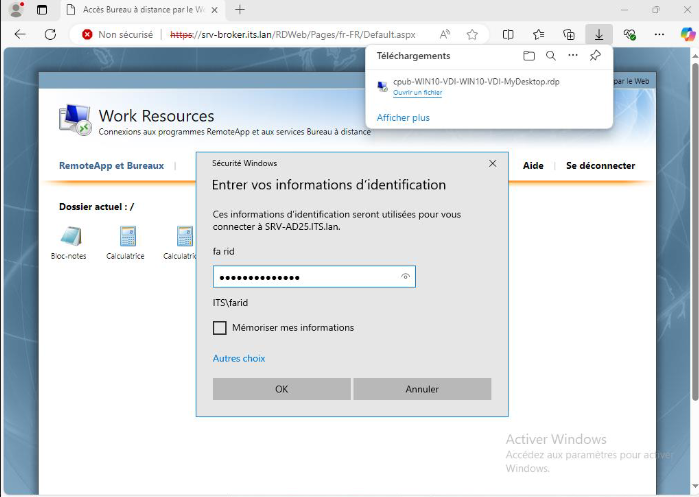The height and width of the screenshot is (497, 699).
Task: Add page to favorites star
Action: (472, 34)
